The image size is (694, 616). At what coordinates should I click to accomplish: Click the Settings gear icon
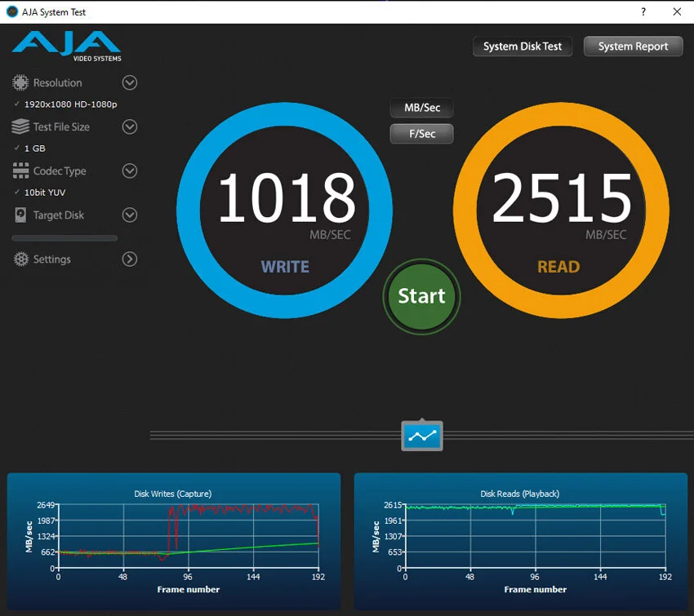[20, 259]
